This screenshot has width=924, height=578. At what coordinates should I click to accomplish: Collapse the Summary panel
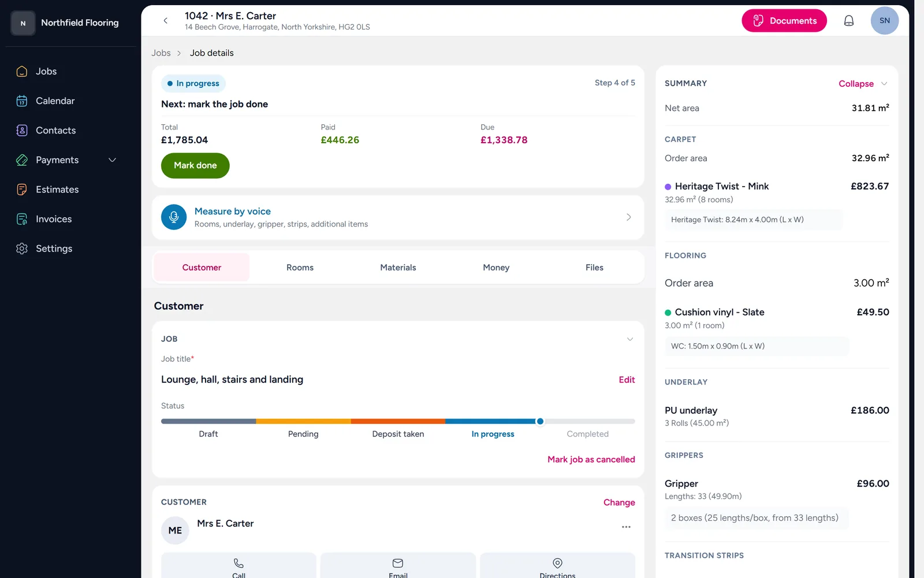863,84
